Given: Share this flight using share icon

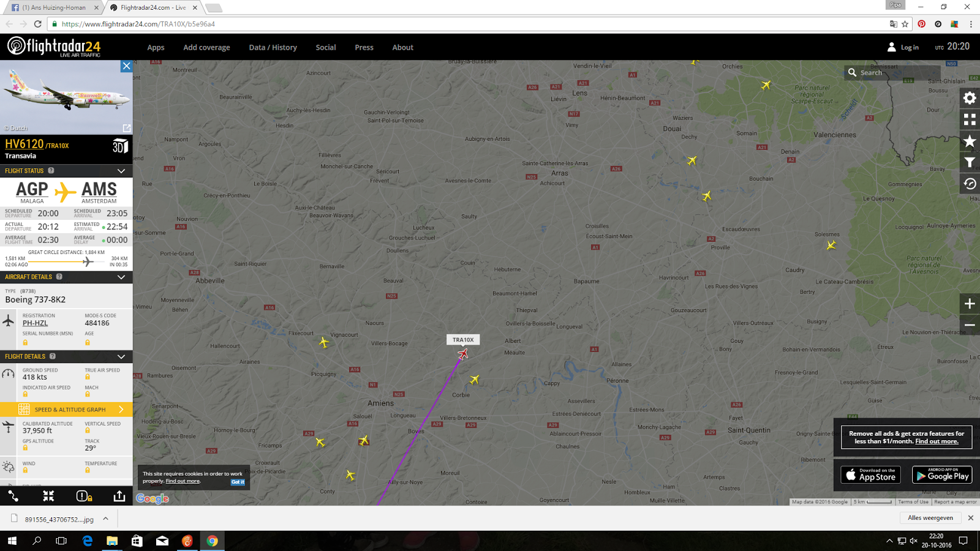Looking at the screenshot, I should [x=119, y=496].
